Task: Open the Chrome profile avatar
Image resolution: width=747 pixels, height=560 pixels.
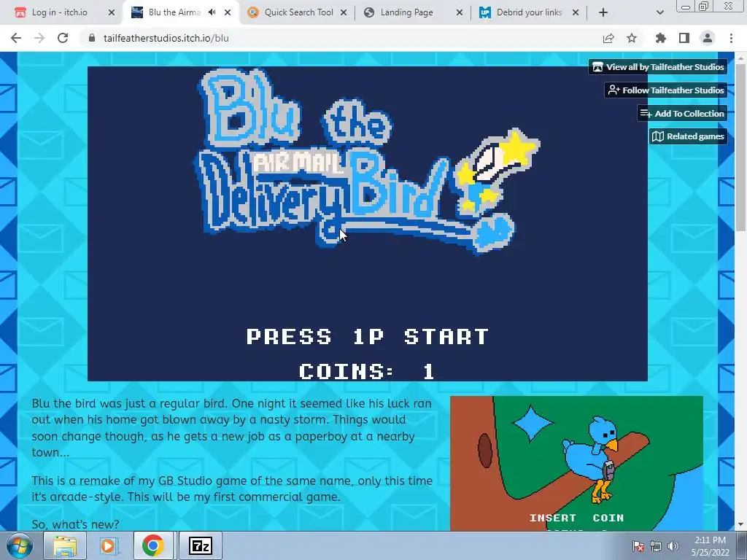Action: 708,38
